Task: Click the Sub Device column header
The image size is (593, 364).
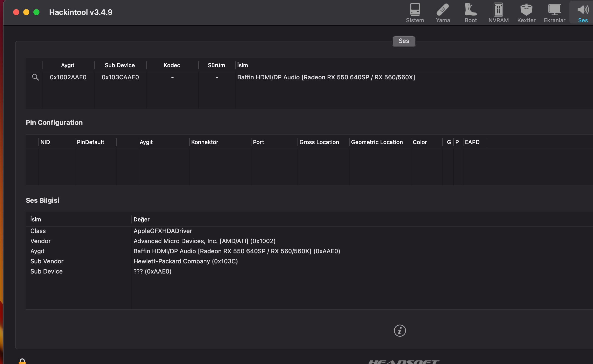Action: 120,65
